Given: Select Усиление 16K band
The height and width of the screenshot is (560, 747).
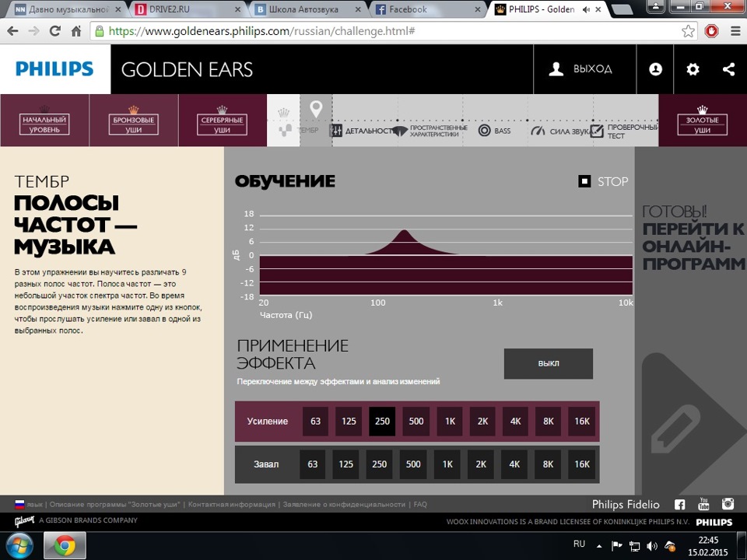Looking at the screenshot, I should pos(582,421).
